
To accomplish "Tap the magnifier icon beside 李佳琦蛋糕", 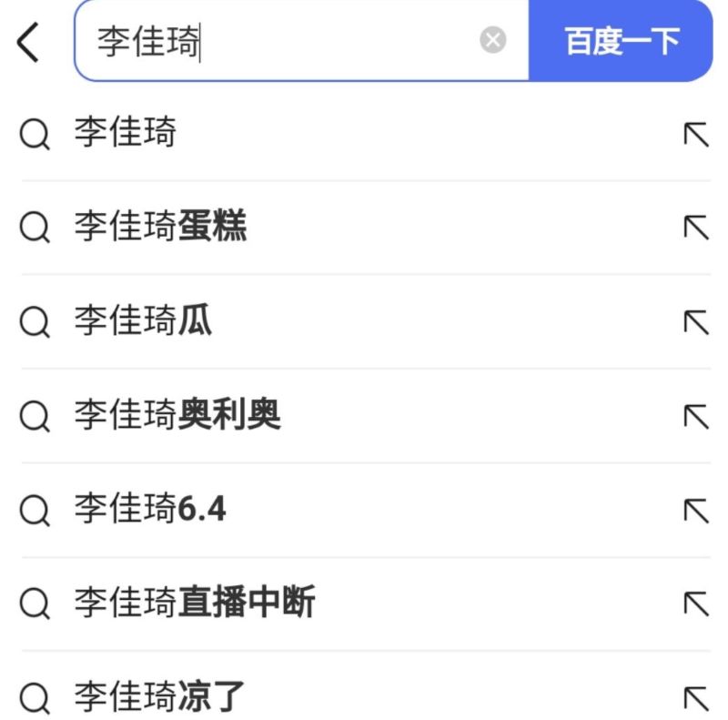I will click(35, 228).
